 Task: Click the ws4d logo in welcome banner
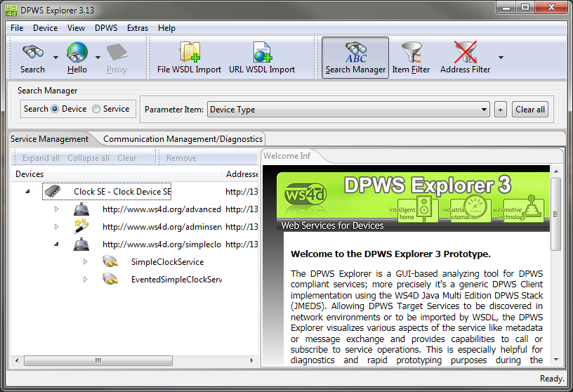coord(305,195)
